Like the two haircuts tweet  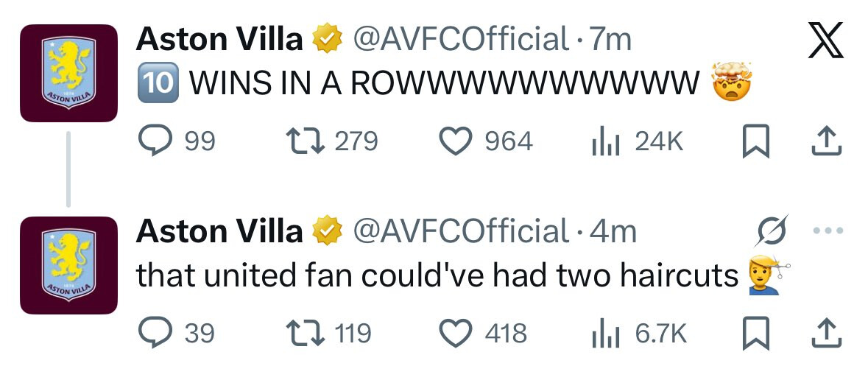(455, 334)
